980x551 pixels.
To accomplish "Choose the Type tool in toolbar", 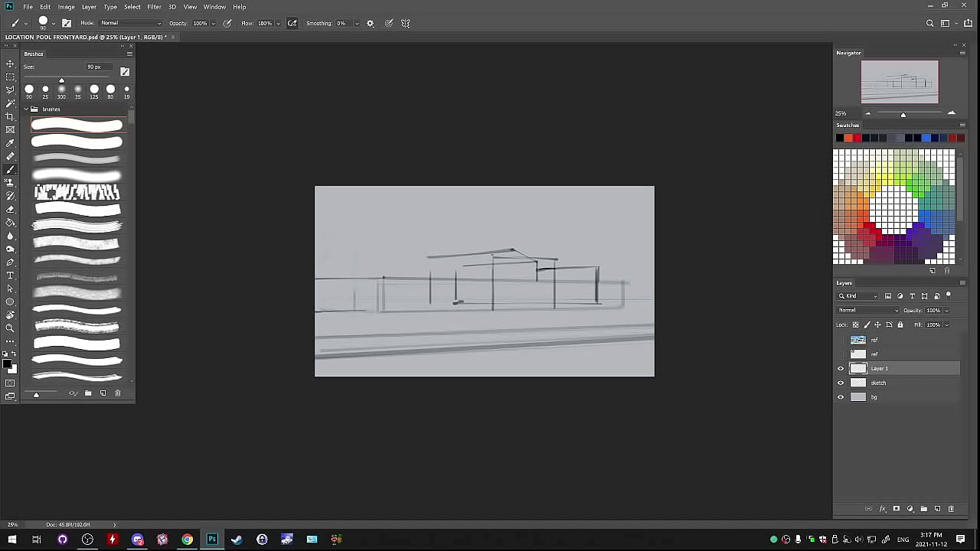I will click(10, 275).
